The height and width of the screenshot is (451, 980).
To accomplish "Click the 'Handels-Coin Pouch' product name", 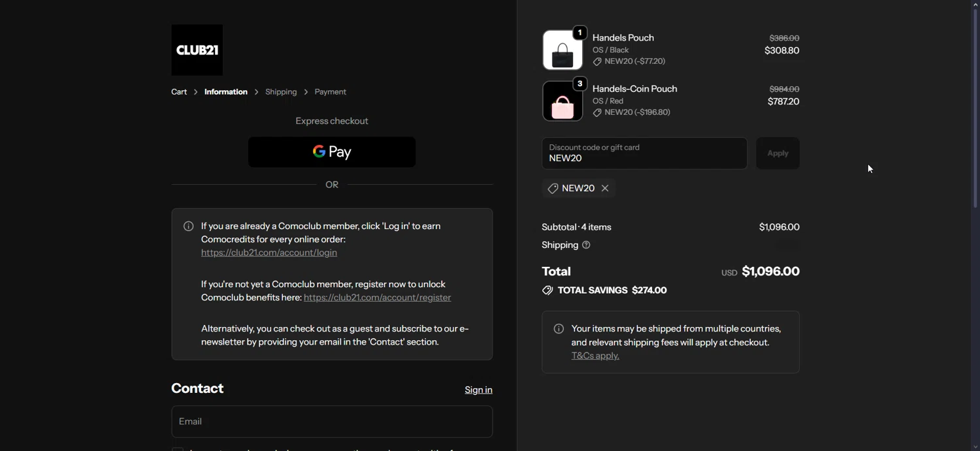I will tap(634, 89).
